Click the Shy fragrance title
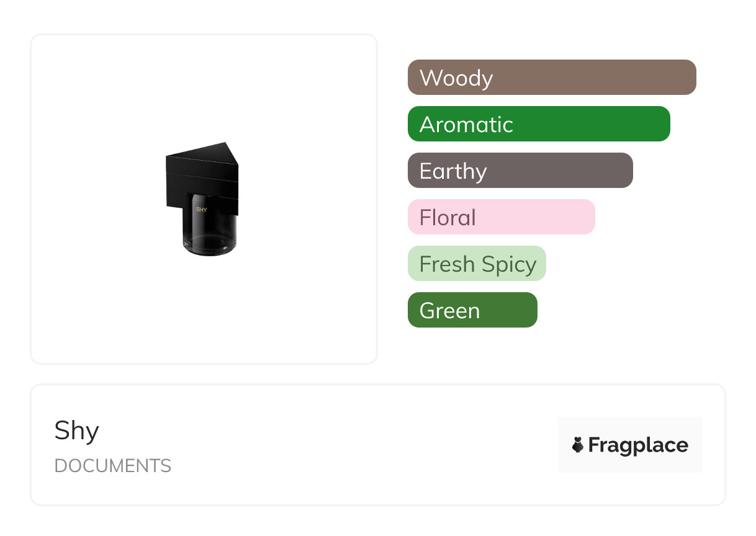This screenshot has width=756, height=536. (77, 431)
